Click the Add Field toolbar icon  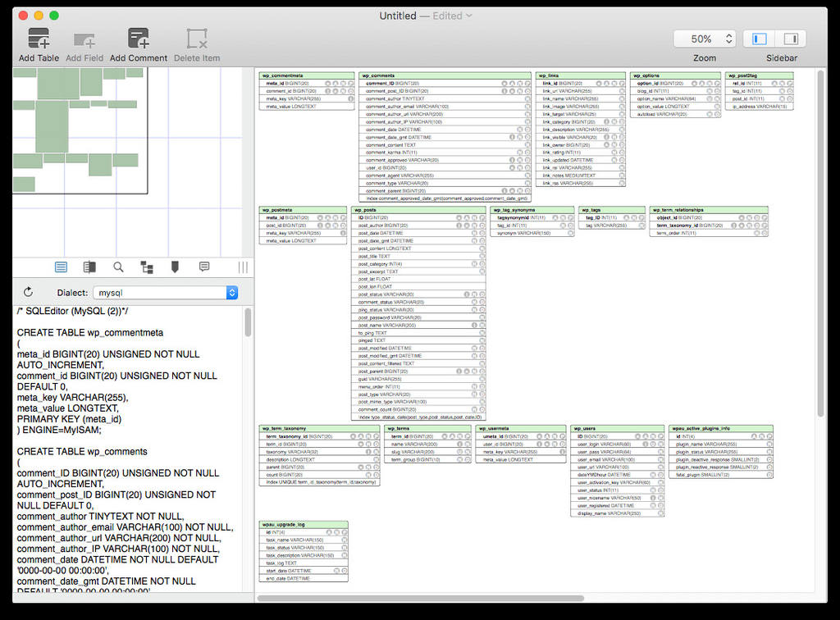[x=84, y=39]
